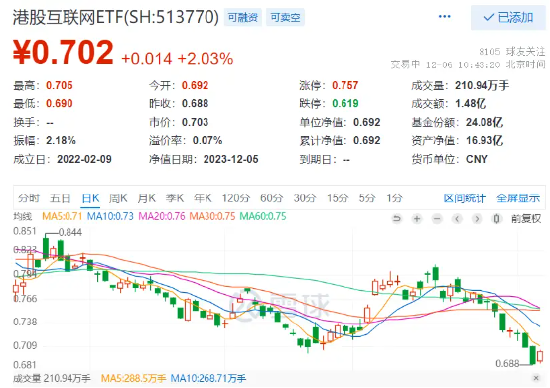Switch to the 60分 interval tab

point(271,198)
